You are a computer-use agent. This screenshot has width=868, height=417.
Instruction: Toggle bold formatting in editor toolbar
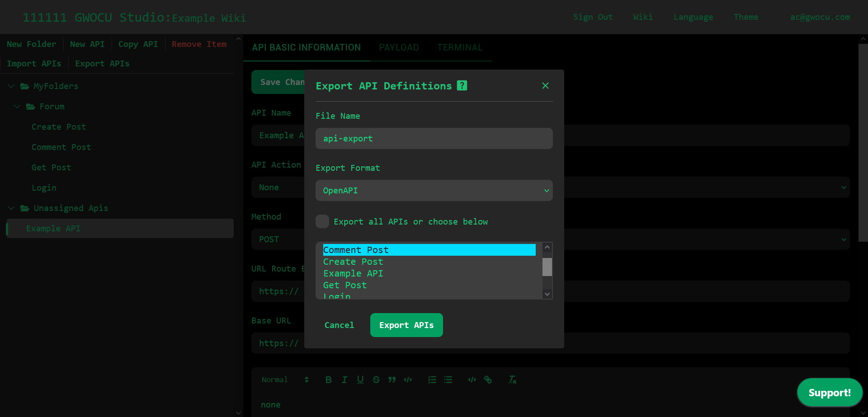click(x=329, y=380)
